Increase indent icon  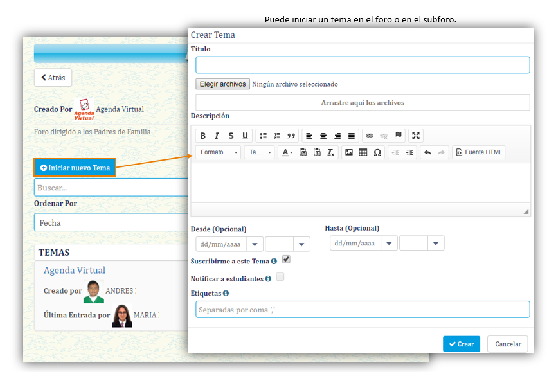coord(410,152)
